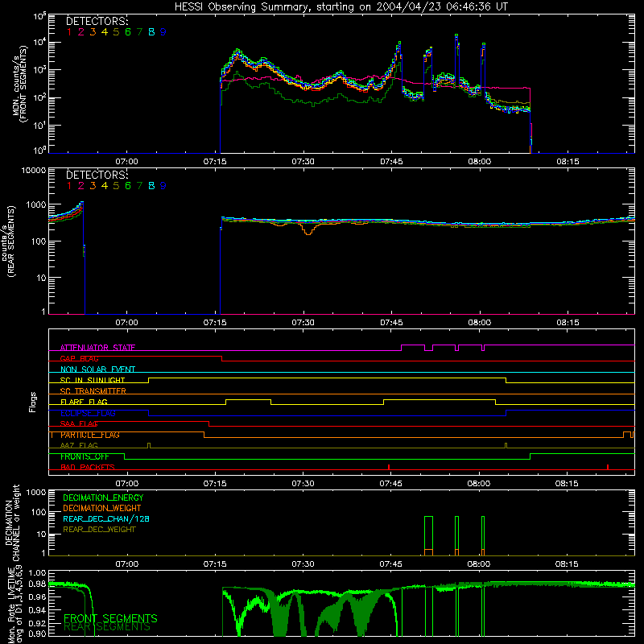Click the HESSI Observing Summary title text
The height and width of the screenshot is (644, 644).
[x=341, y=7]
